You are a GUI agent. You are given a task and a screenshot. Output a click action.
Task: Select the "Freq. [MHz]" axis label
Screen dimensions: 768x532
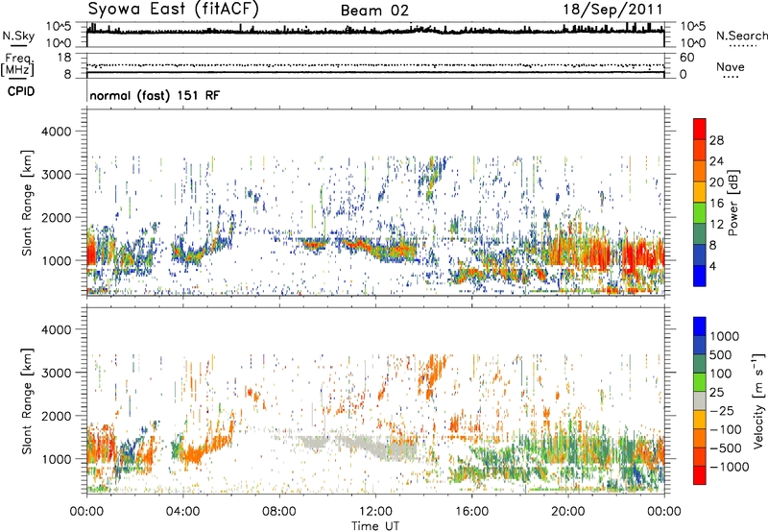tap(17, 64)
